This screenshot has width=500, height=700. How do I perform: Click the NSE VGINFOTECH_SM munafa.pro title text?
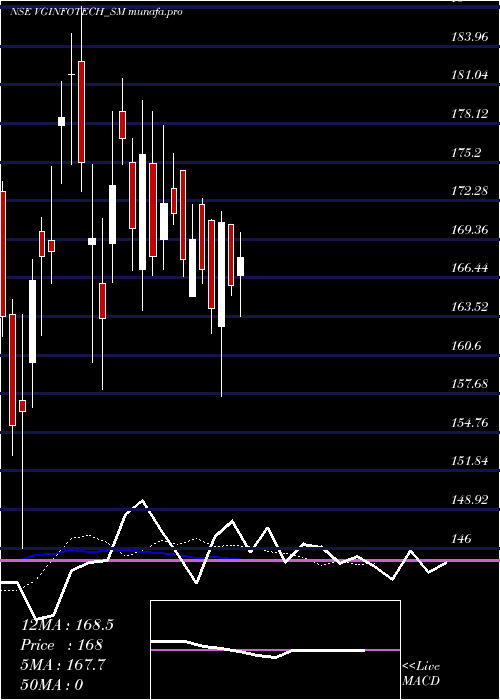(x=96, y=12)
